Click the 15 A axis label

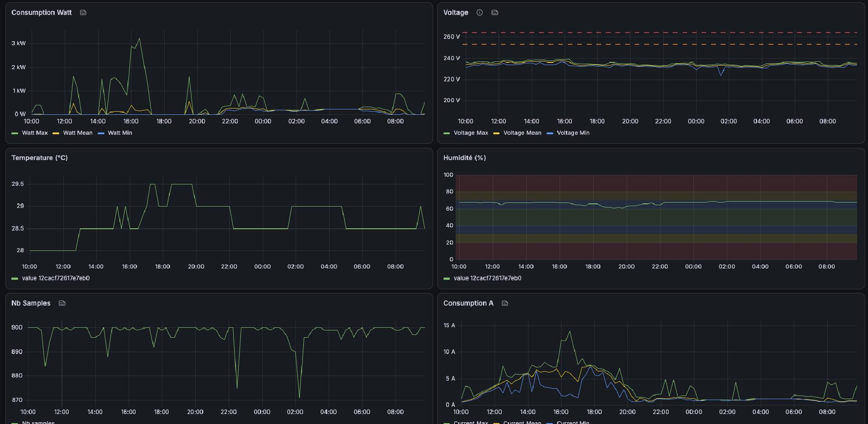pos(449,325)
